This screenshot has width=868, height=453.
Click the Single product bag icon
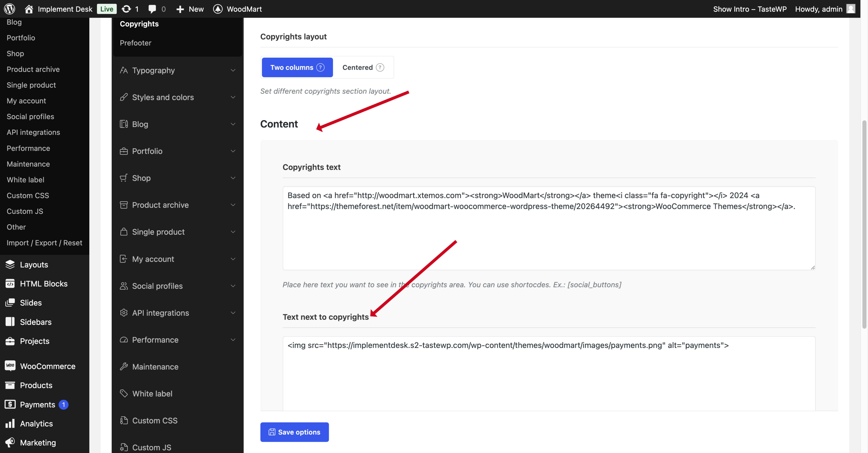click(124, 232)
